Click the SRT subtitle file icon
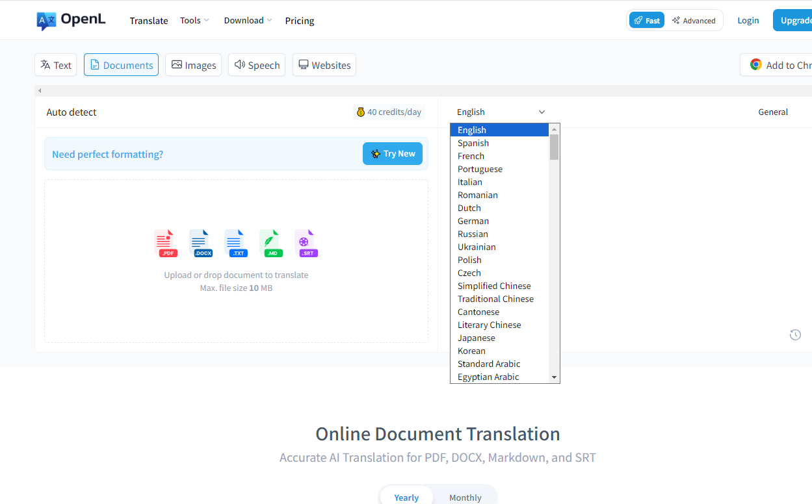 (306, 243)
